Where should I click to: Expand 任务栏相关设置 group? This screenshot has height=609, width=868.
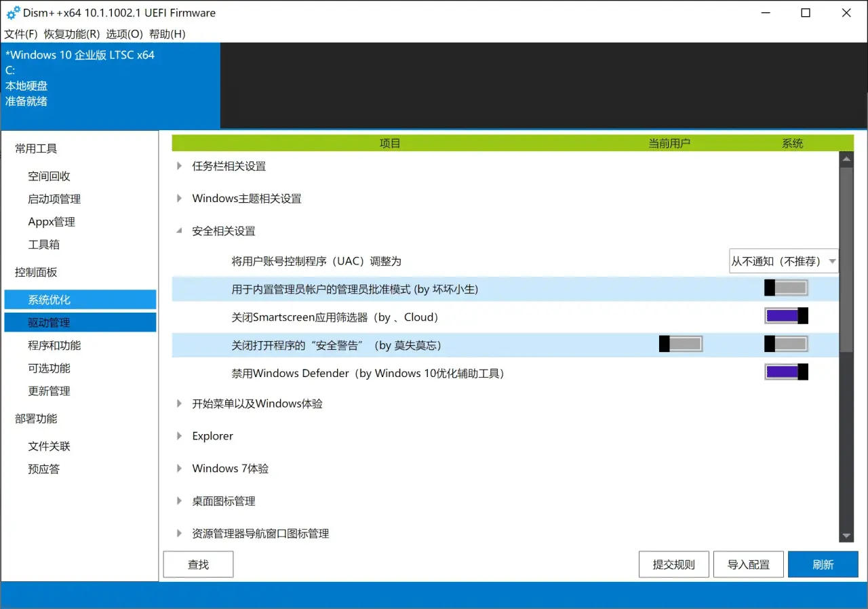[x=180, y=166]
